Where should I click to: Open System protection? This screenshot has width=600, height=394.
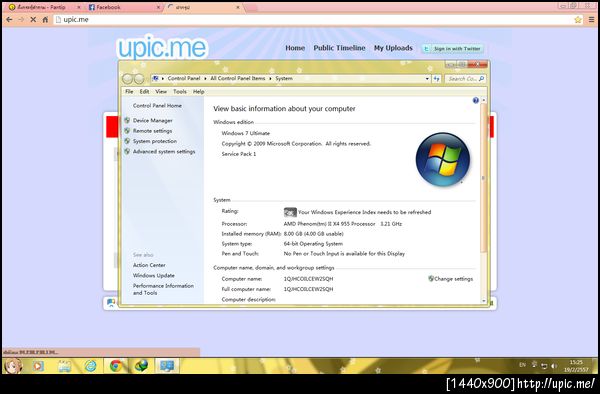[x=155, y=141]
